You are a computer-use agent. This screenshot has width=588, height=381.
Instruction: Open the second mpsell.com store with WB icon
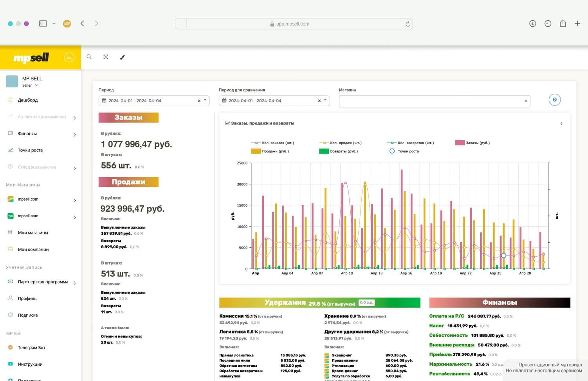(x=28, y=216)
